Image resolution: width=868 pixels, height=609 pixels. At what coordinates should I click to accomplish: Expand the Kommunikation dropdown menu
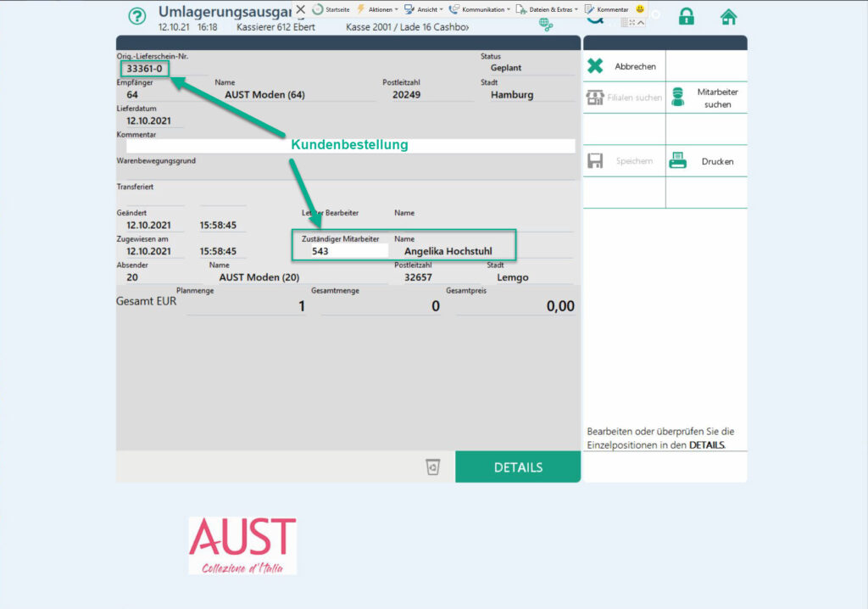click(x=480, y=9)
